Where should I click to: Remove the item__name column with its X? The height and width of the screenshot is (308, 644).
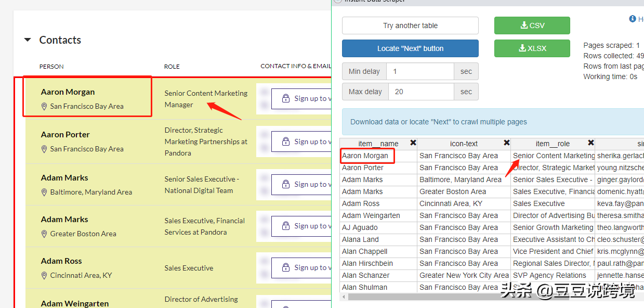[x=413, y=143]
